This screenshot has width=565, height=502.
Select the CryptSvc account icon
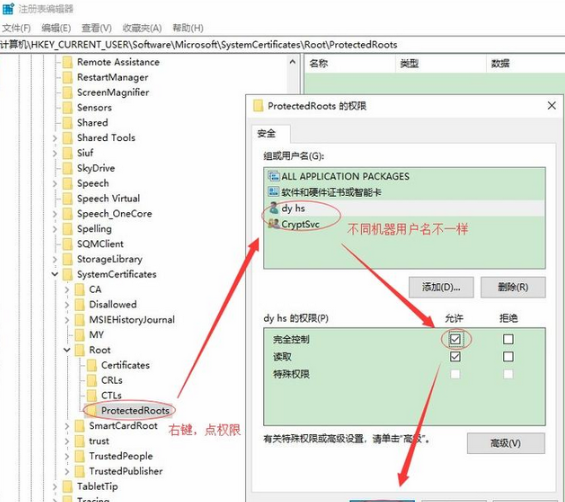click(273, 224)
